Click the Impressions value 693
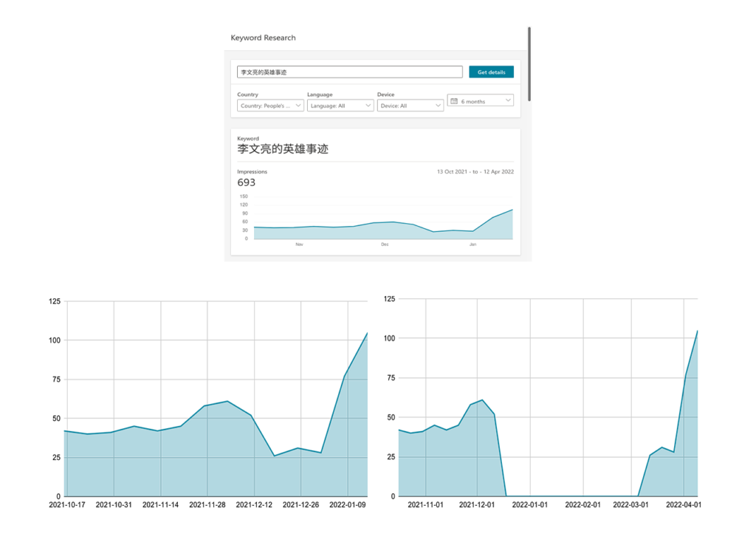Image resolution: width=756 pixels, height=556 pixels. coord(247,182)
